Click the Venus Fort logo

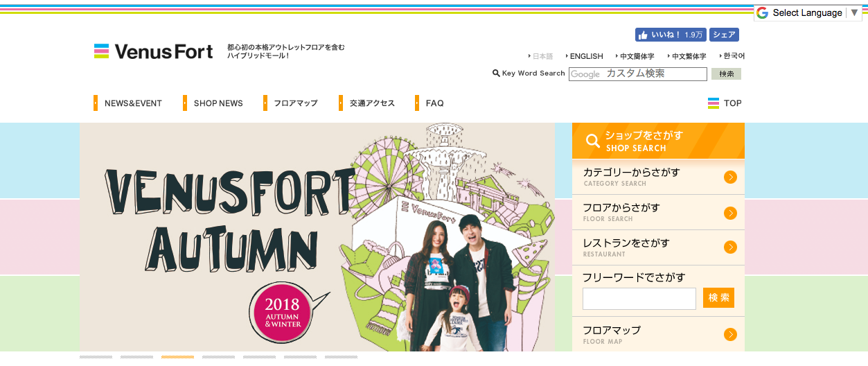(153, 51)
